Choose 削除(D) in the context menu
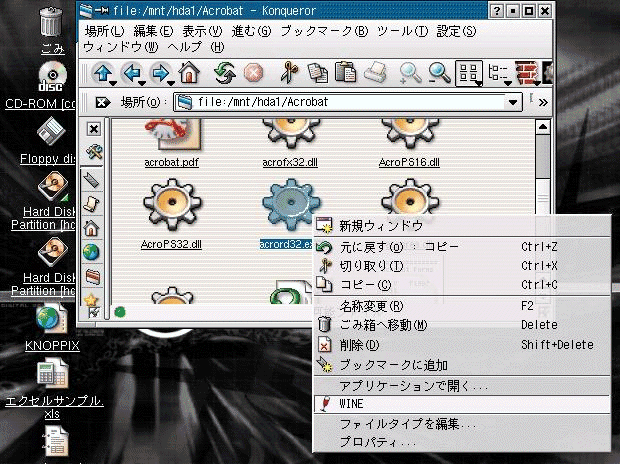 [x=461, y=345]
